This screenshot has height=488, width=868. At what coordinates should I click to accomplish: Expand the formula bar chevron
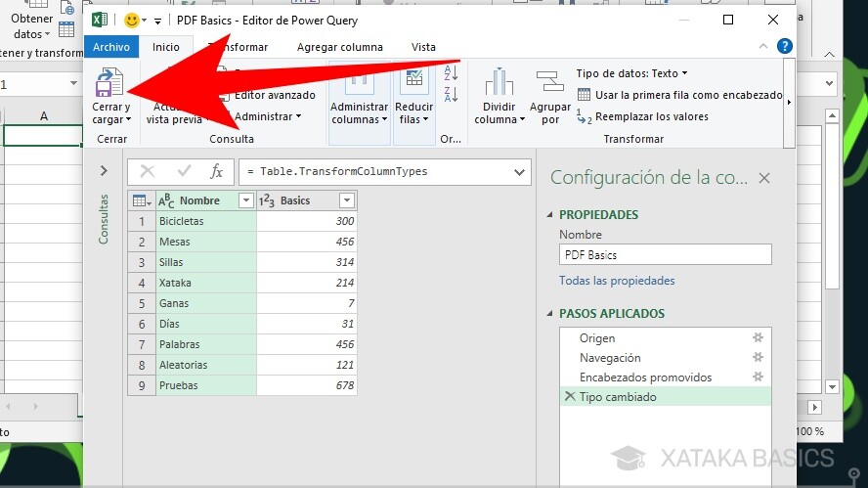(x=519, y=172)
